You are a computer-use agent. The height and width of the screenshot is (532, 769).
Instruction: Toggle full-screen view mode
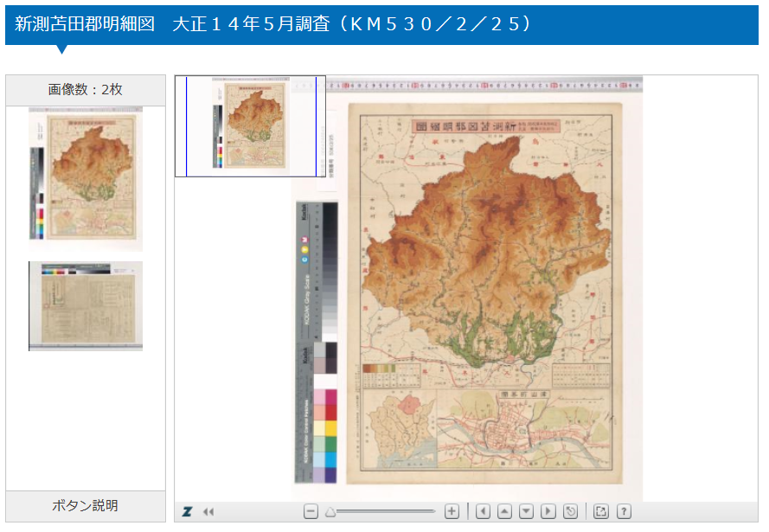602,511
